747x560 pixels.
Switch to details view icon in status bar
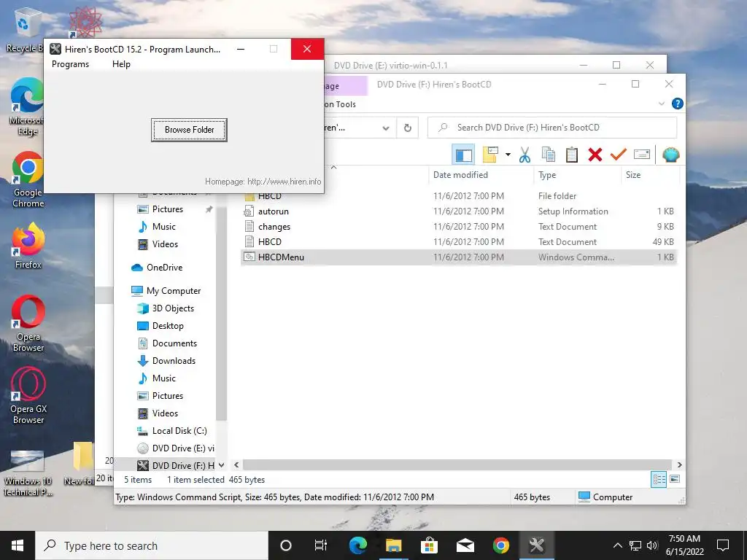pyautogui.click(x=659, y=480)
